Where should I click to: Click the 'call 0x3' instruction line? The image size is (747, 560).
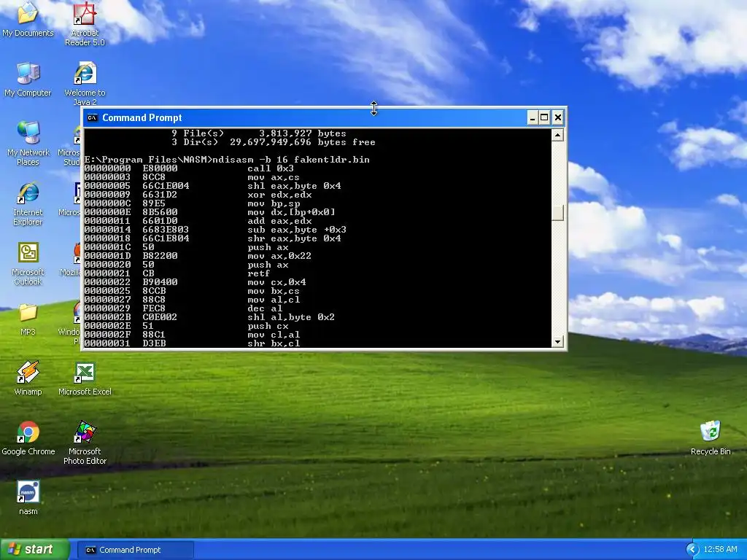[189, 168]
